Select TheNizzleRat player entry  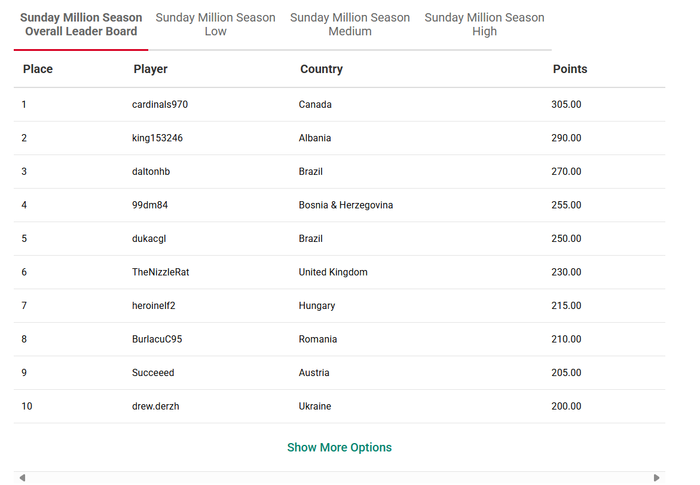click(x=160, y=272)
